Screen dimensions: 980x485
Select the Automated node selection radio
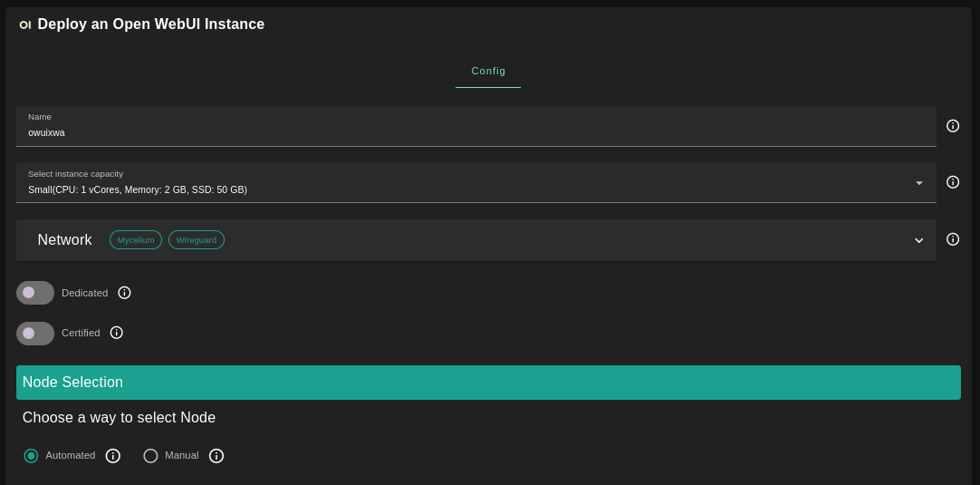click(31, 456)
